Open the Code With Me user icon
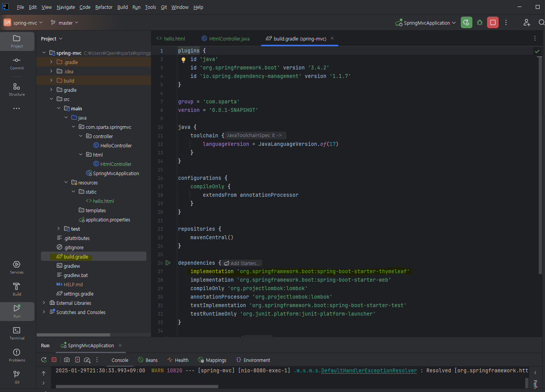545x392 pixels. 527,22
